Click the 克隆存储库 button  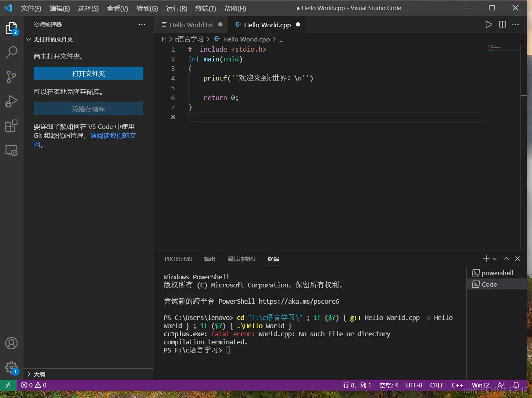pyautogui.click(x=89, y=109)
